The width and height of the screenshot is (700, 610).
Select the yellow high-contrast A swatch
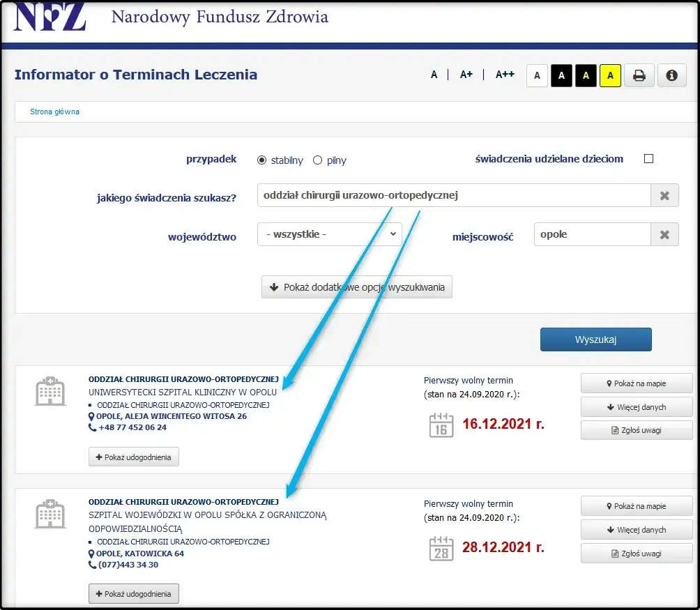609,75
